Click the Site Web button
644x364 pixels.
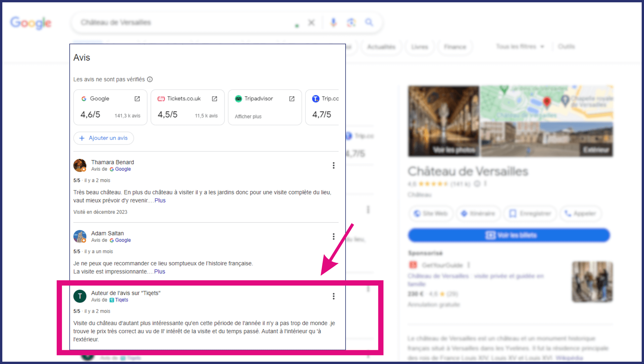coord(431,213)
